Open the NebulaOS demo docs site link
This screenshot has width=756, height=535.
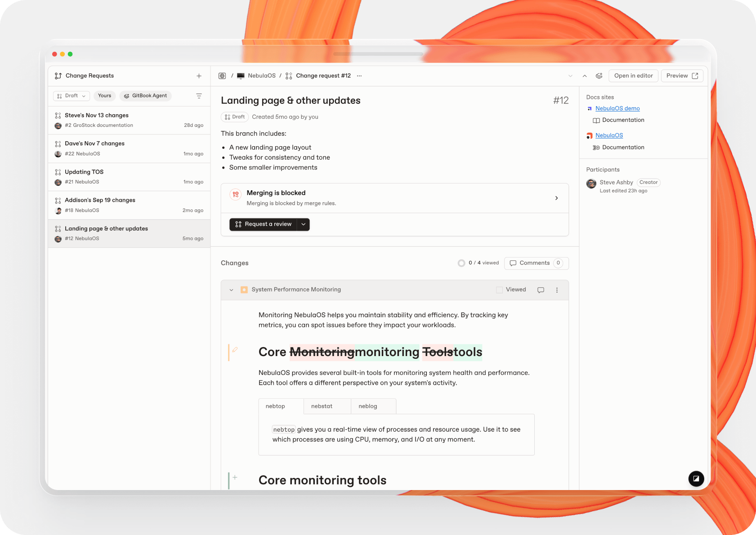(x=617, y=108)
